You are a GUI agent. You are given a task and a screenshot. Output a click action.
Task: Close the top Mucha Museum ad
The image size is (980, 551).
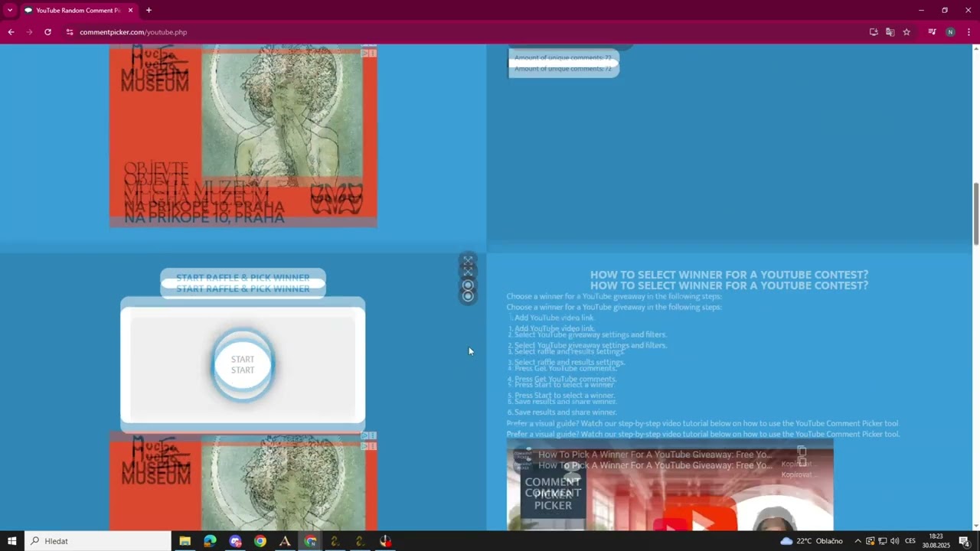click(x=373, y=53)
